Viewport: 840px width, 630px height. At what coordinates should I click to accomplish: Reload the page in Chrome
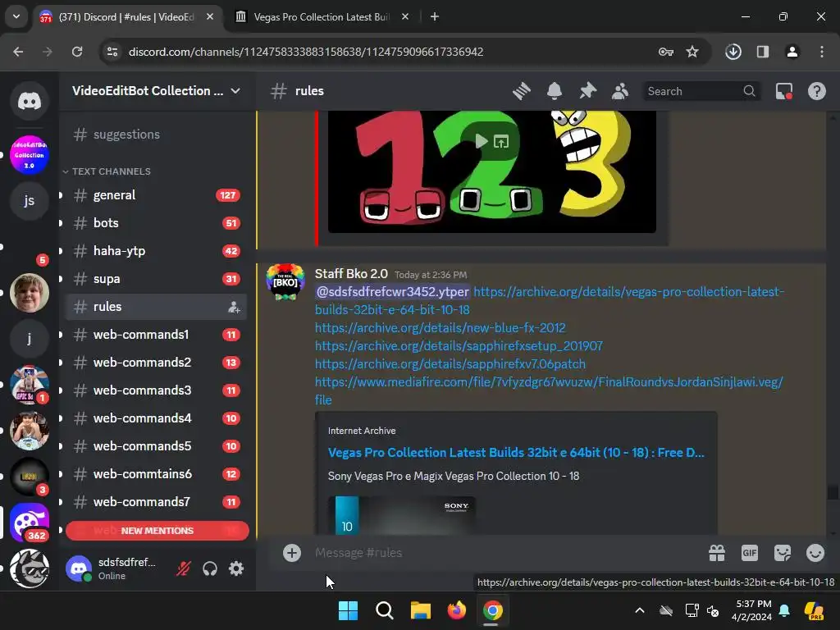77,52
